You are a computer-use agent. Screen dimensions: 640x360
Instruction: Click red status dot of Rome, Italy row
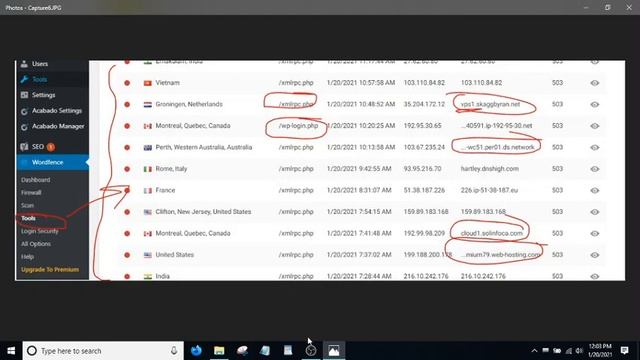click(x=127, y=169)
